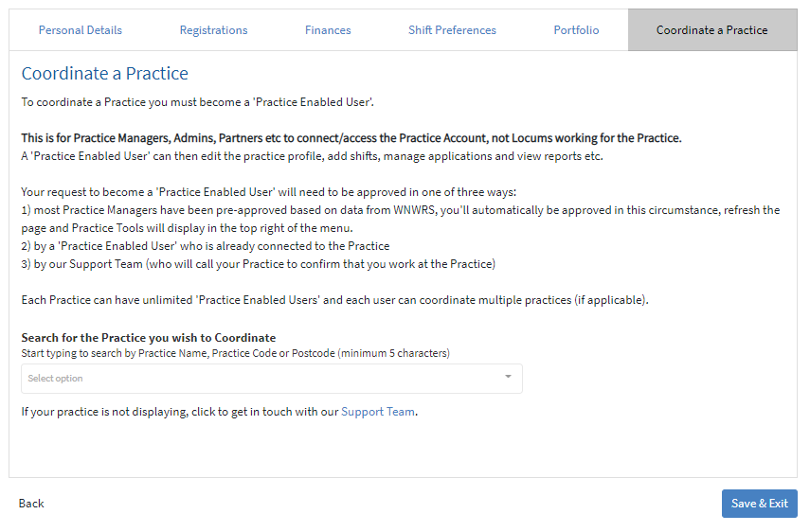View the Portfolio tab

coord(576,30)
